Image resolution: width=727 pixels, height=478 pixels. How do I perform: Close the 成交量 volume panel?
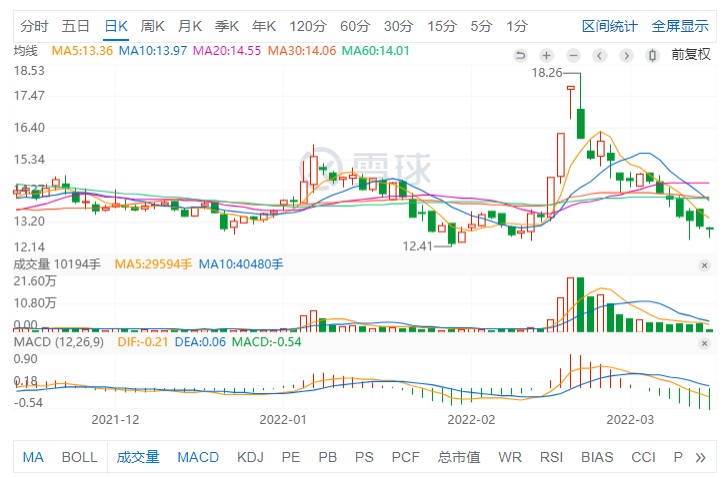click(706, 264)
